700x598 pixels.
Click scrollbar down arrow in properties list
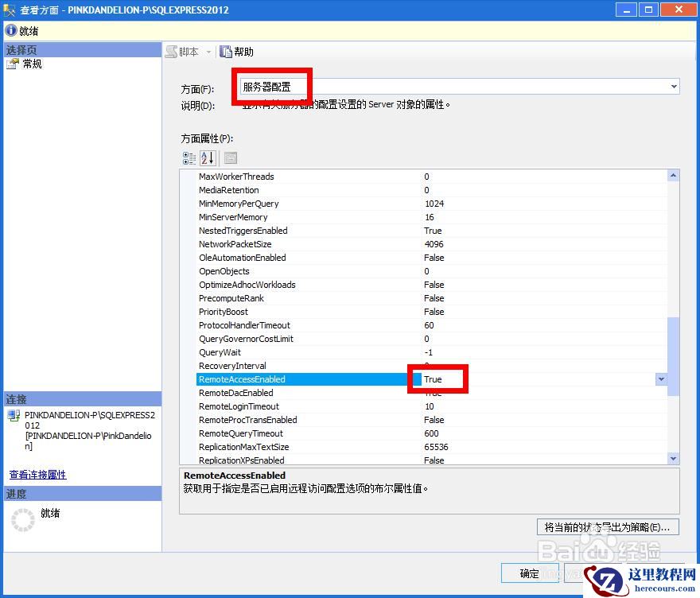[x=673, y=458]
